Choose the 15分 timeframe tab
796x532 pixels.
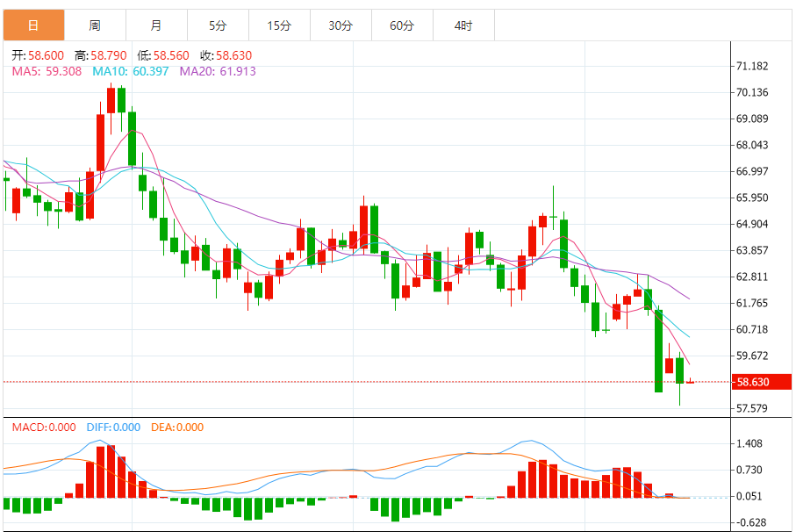coord(279,25)
